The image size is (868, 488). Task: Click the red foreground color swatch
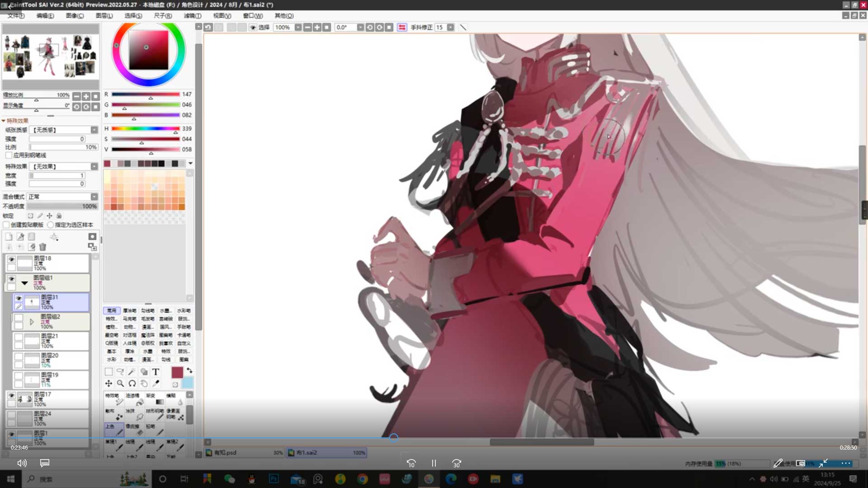click(x=177, y=372)
